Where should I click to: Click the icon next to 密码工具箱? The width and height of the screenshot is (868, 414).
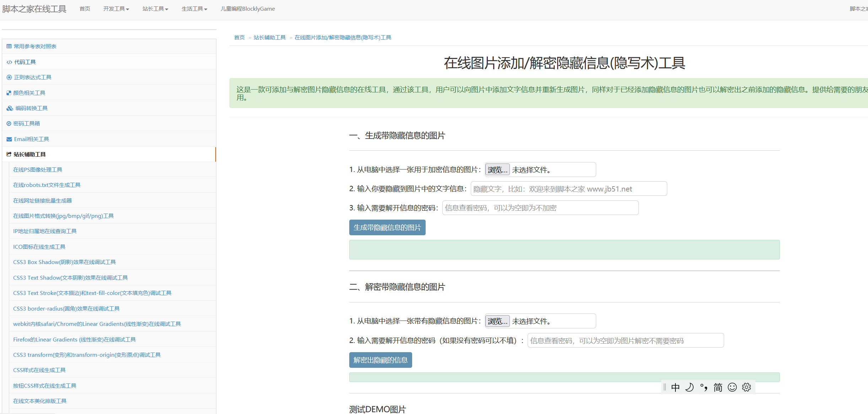click(9, 124)
